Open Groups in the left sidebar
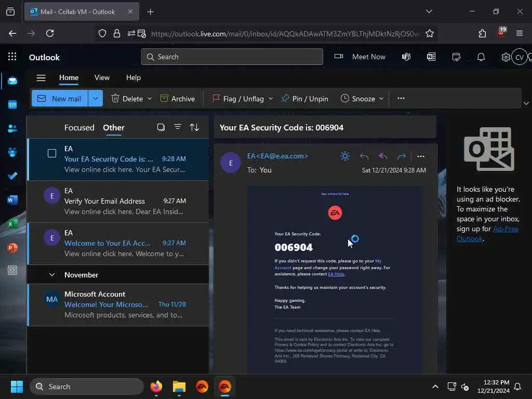This screenshot has width=532, height=399. [x=12, y=152]
